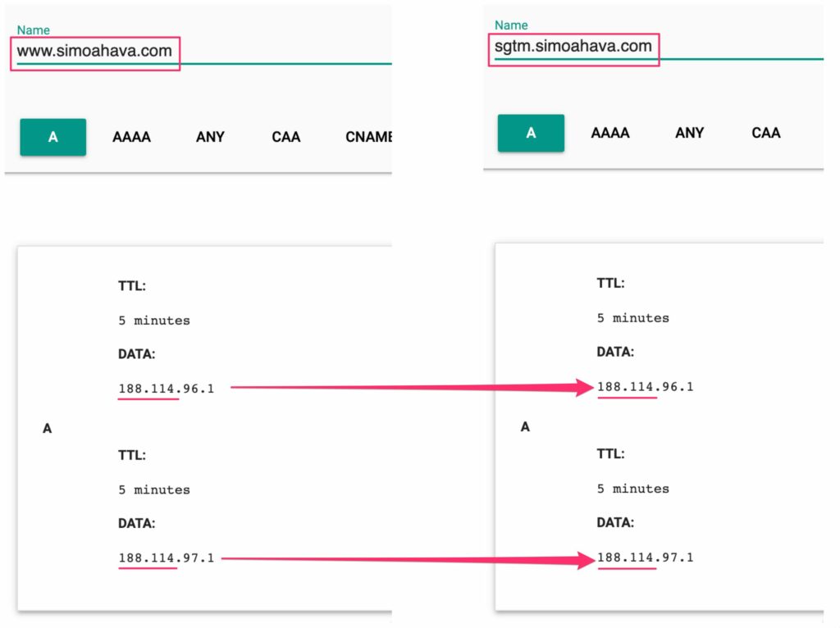Click the Name label above www.simoahava.com
Screen dimensions: 840x628
34,30
